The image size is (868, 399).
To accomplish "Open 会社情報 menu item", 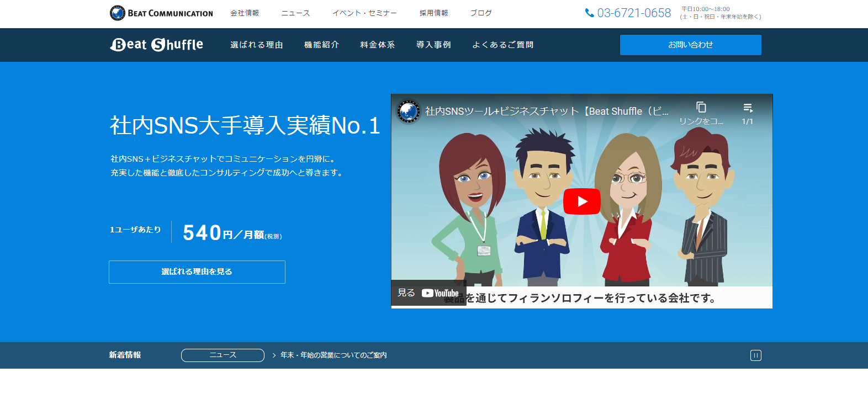I will point(245,13).
